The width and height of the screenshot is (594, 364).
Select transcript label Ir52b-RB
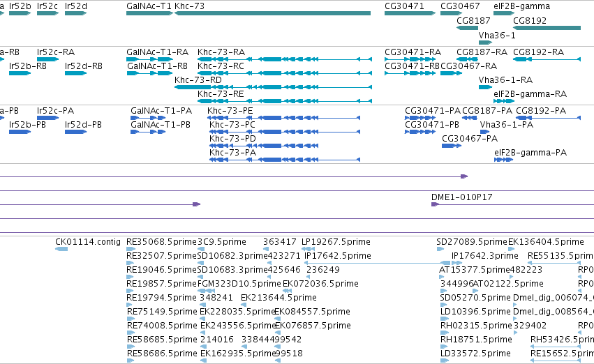(x=28, y=66)
